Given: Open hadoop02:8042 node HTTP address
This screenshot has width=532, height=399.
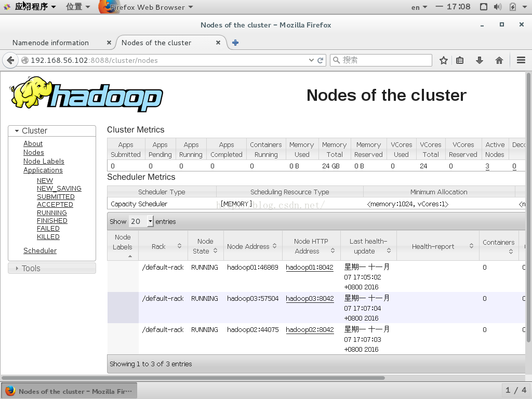Looking at the screenshot, I should pyautogui.click(x=310, y=330).
